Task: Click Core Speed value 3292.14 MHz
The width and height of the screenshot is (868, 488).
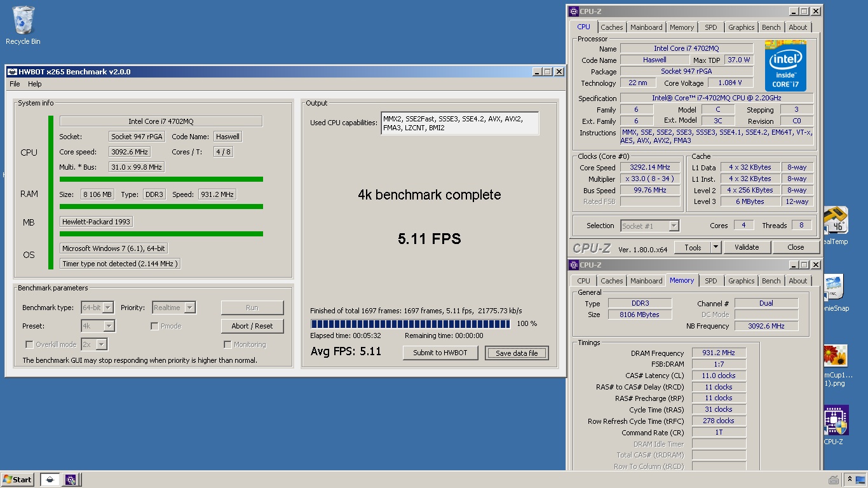Action: 650,168
